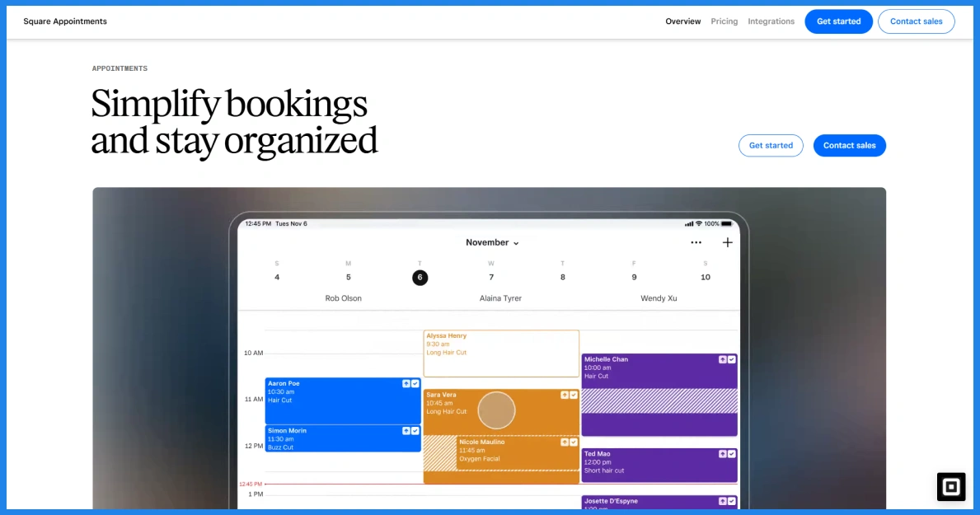
Task: Click the arrow icon on Simon Morin's appointment
Action: point(406,431)
